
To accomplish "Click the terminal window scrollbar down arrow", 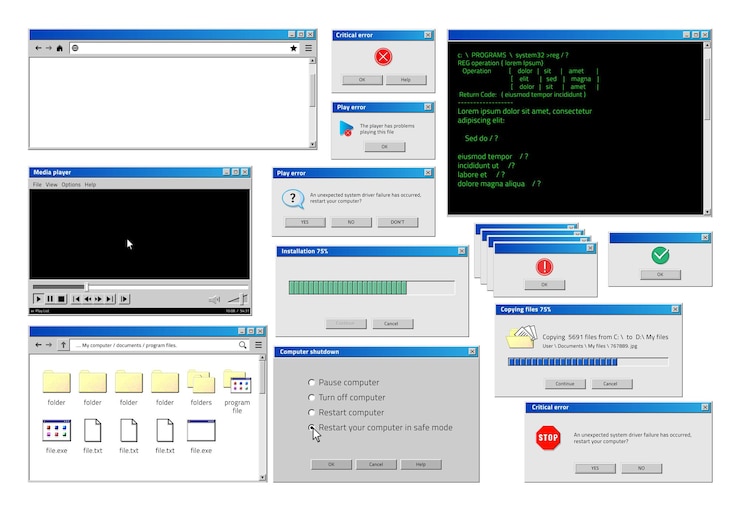I will (x=707, y=212).
